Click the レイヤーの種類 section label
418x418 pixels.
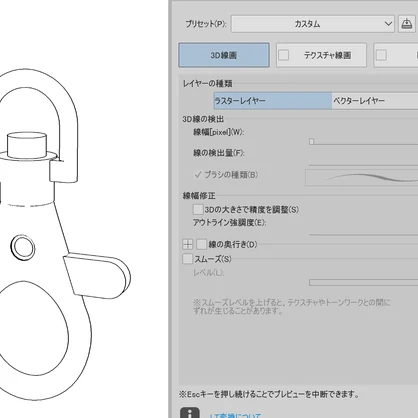tap(207, 84)
